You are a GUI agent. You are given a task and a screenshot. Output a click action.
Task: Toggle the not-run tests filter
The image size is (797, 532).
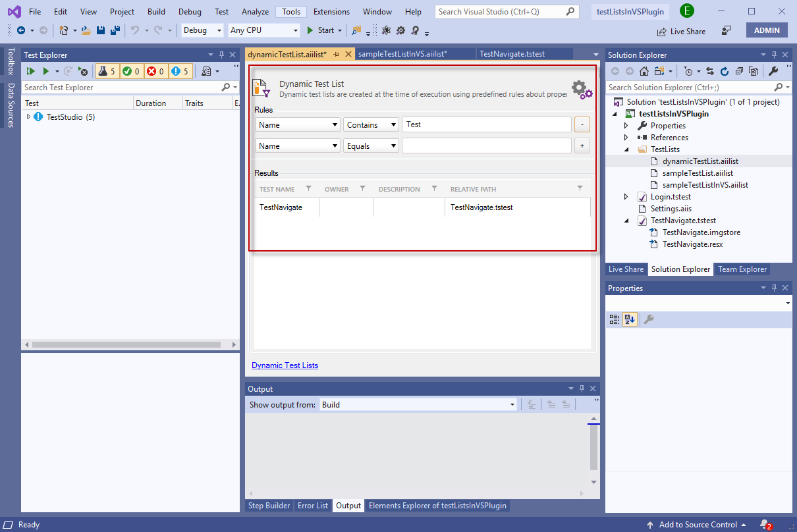pos(180,71)
